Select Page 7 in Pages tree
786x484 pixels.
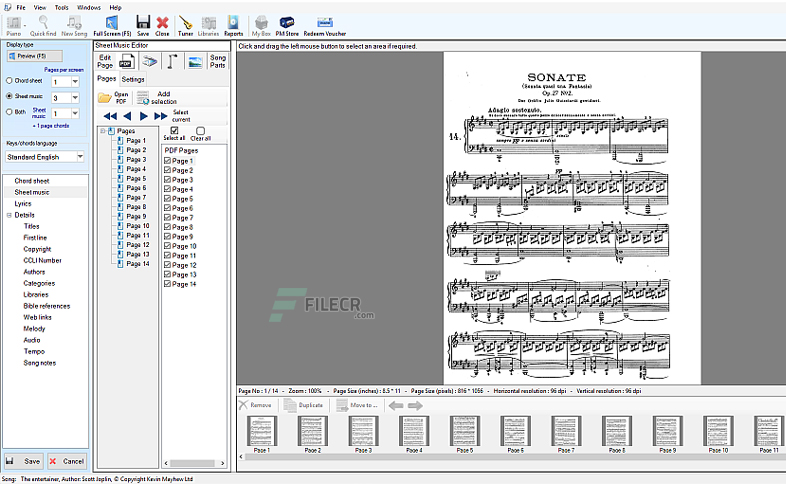pos(136,197)
